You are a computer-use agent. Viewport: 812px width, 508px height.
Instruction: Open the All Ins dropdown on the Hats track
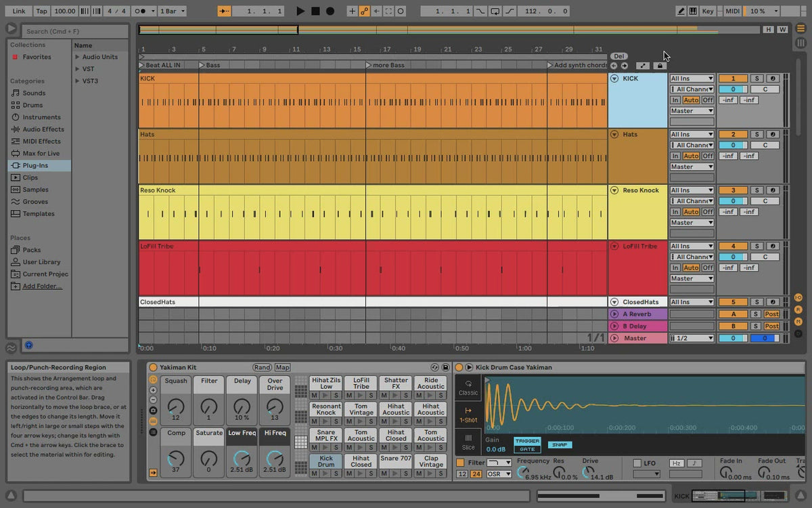pyautogui.click(x=691, y=133)
